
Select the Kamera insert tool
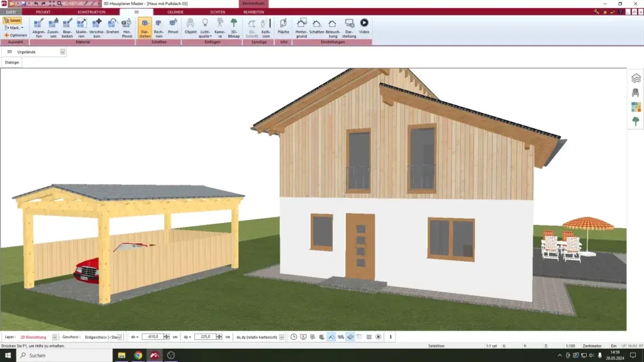point(219,28)
